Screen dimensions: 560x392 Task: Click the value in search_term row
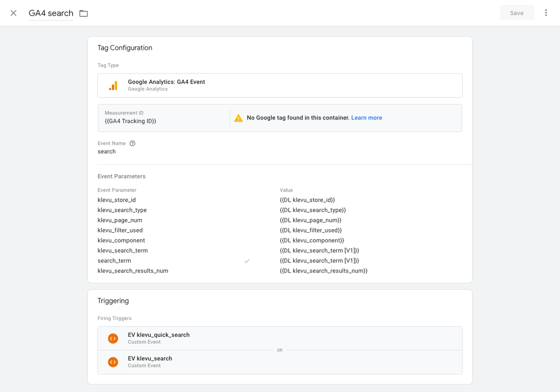(319, 261)
